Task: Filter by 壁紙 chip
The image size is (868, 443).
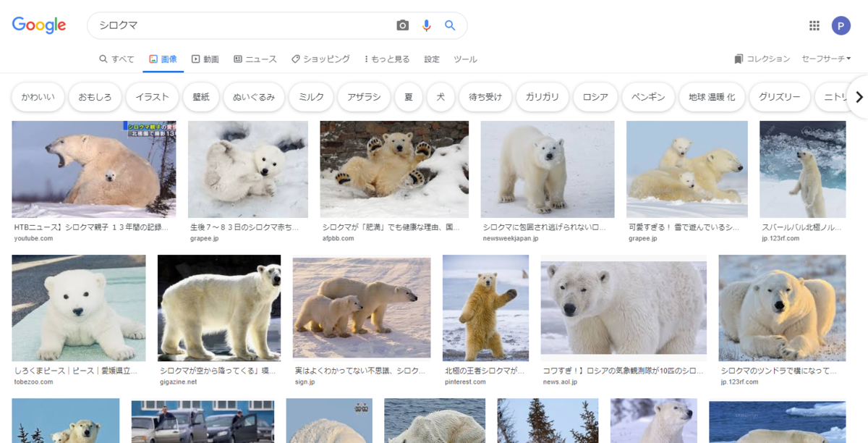Action: 200,96
